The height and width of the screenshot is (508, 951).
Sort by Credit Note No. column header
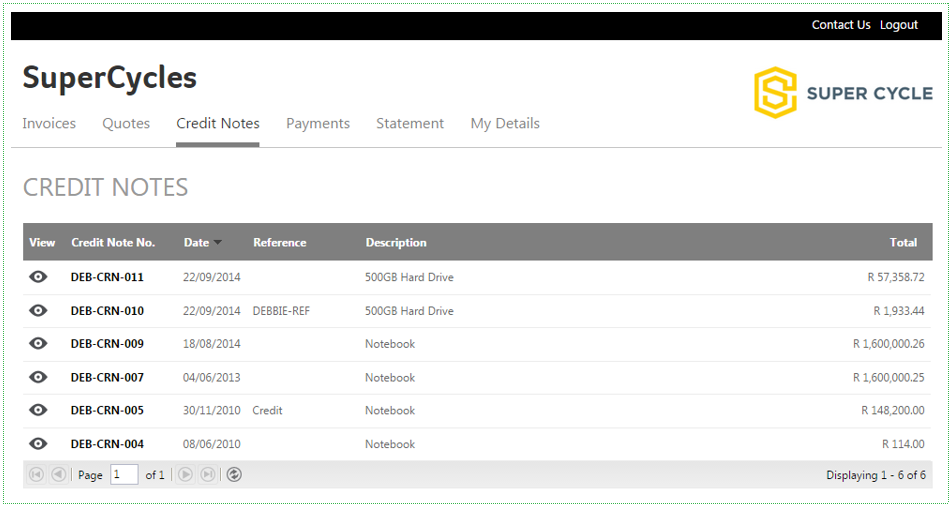click(113, 242)
